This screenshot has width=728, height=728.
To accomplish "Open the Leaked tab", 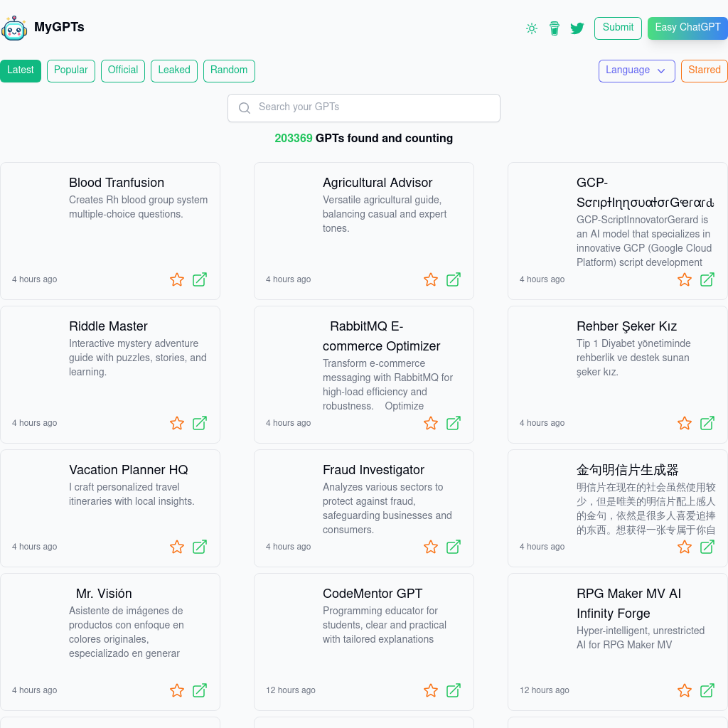I will tap(174, 70).
